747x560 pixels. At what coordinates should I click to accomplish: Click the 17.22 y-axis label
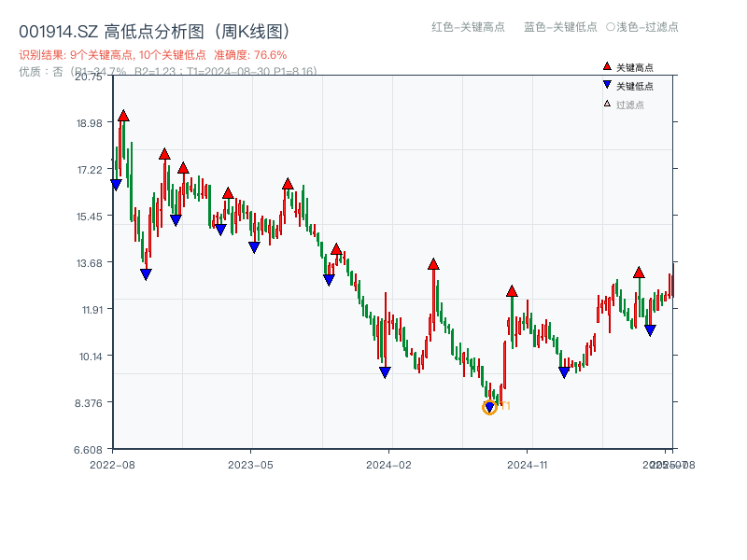pos(90,170)
